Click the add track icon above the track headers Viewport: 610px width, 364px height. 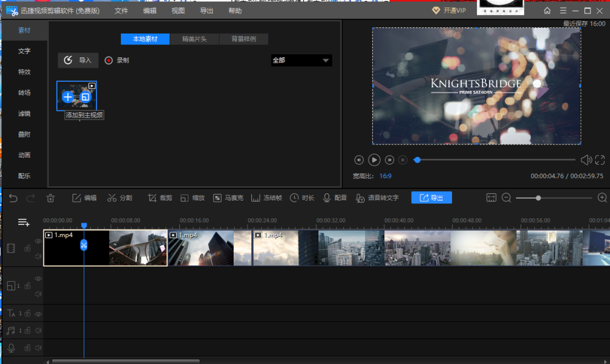23,223
